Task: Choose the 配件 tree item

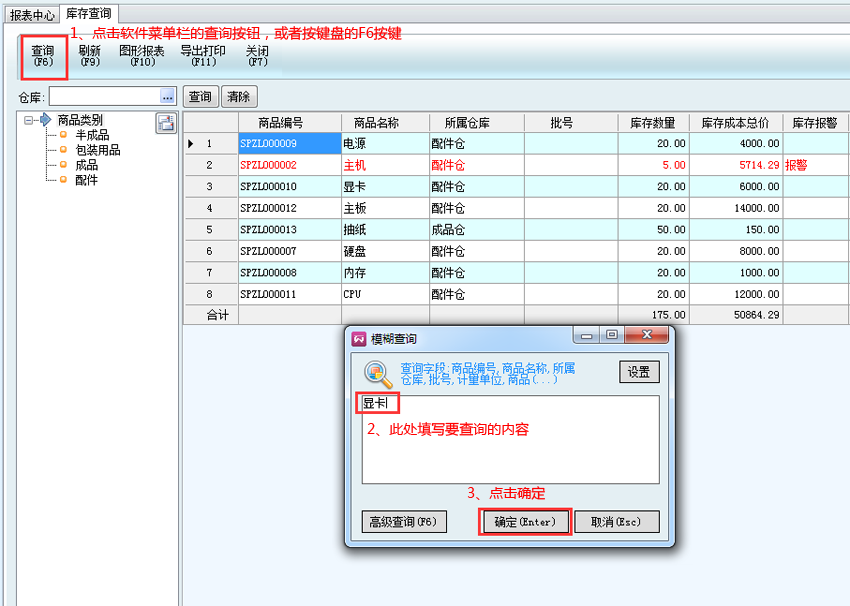Action: (86, 180)
